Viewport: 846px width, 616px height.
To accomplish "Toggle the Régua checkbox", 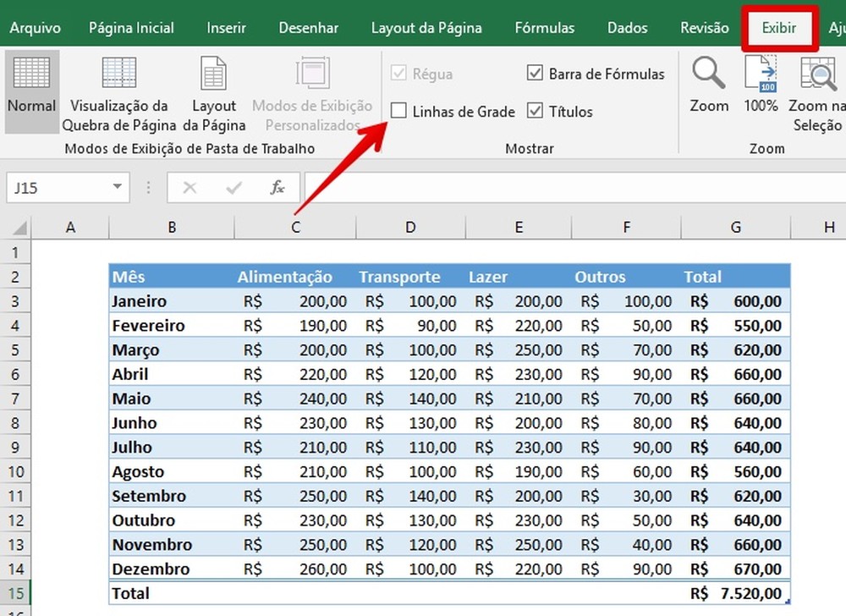I will click(x=398, y=74).
